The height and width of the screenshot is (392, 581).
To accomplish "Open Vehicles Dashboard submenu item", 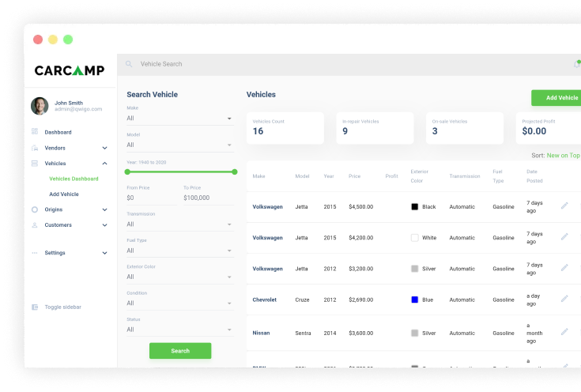I will click(74, 179).
